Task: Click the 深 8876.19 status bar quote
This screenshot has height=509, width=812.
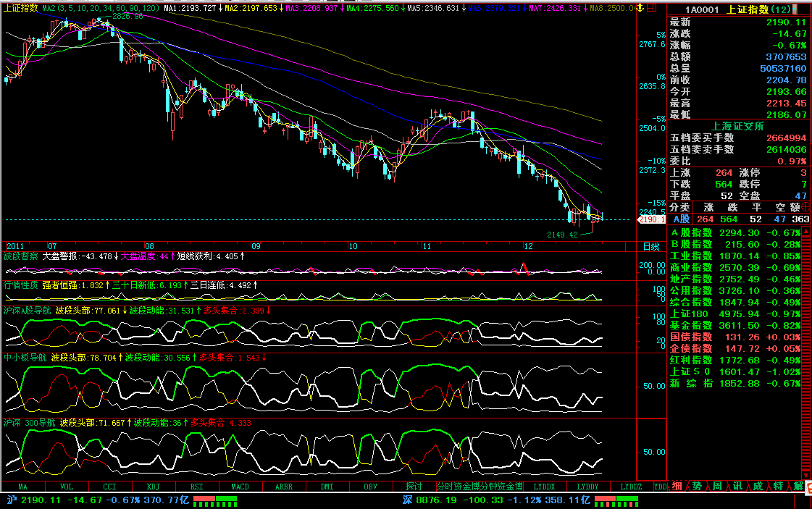Action: (497, 500)
